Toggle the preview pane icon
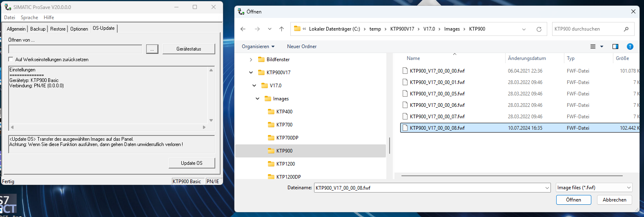Image resolution: width=644 pixels, height=217 pixels. [x=615, y=46]
